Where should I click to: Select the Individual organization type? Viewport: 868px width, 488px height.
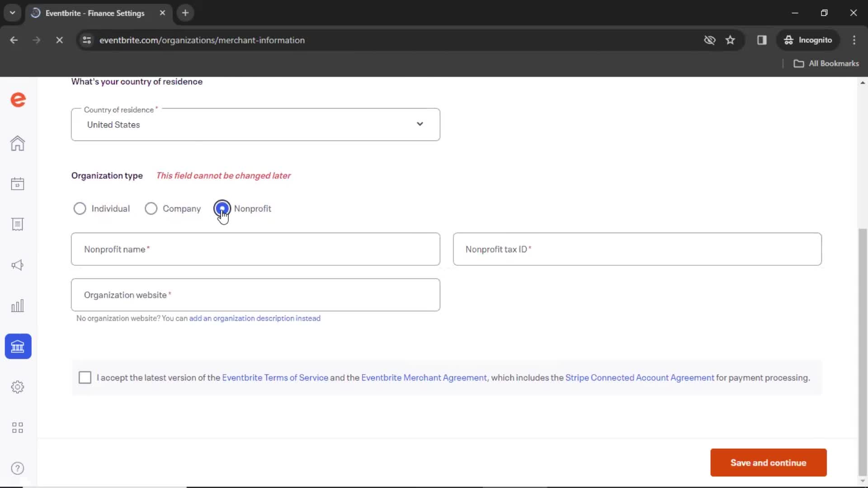(80, 209)
